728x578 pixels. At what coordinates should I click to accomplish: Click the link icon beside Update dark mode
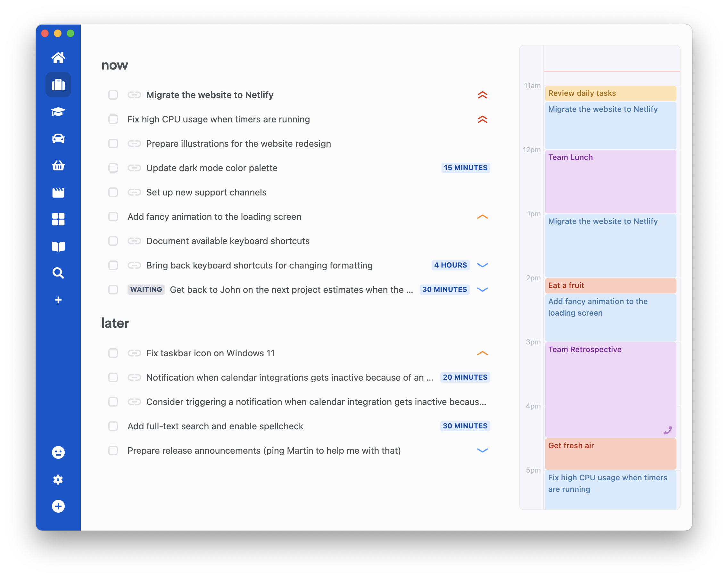pos(134,168)
